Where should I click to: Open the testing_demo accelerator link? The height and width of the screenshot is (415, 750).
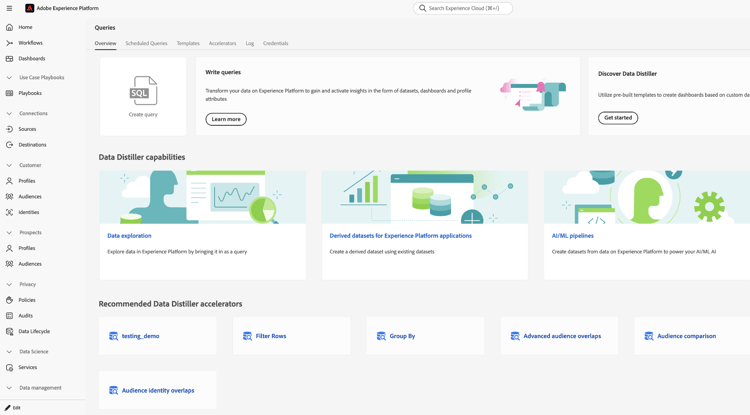click(x=141, y=336)
